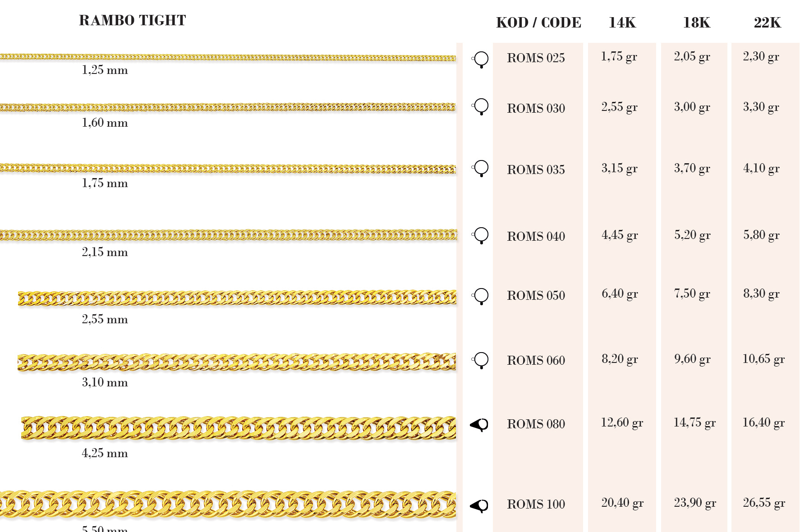800x532 pixels.
Task: Click the lobster clasp icon beside ROMS 080
Action: point(479,425)
